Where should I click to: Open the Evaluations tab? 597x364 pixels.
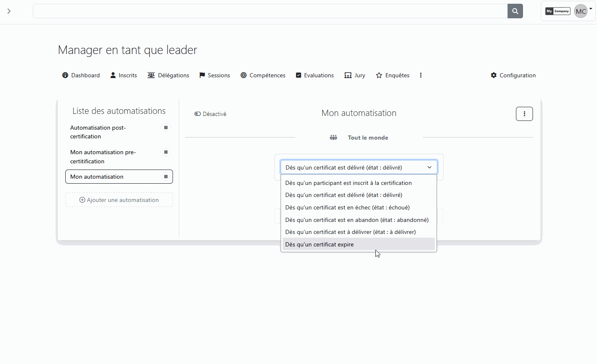pyautogui.click(x=315, y=75)
